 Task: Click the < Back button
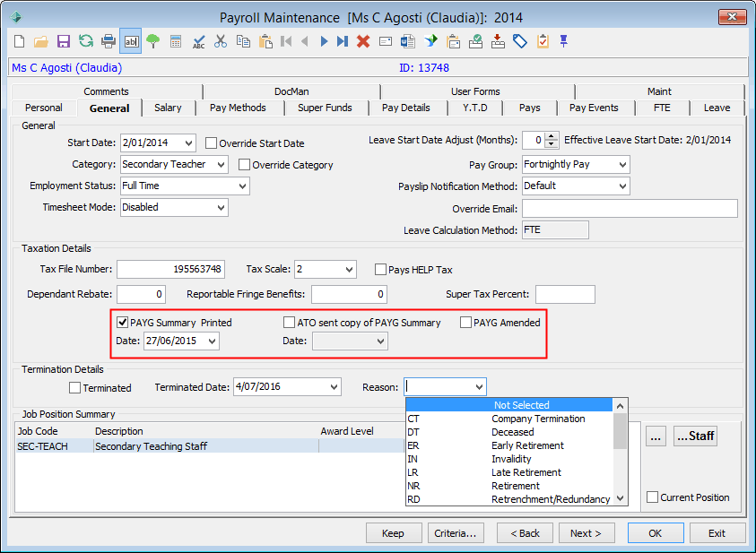(x=525, y=533)
